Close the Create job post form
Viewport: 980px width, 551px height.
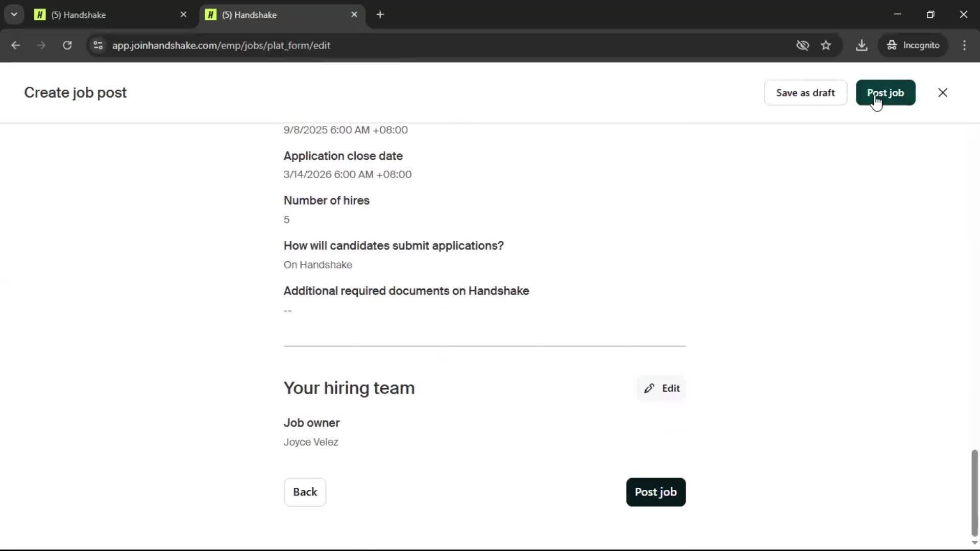click(x=943, y=93)
